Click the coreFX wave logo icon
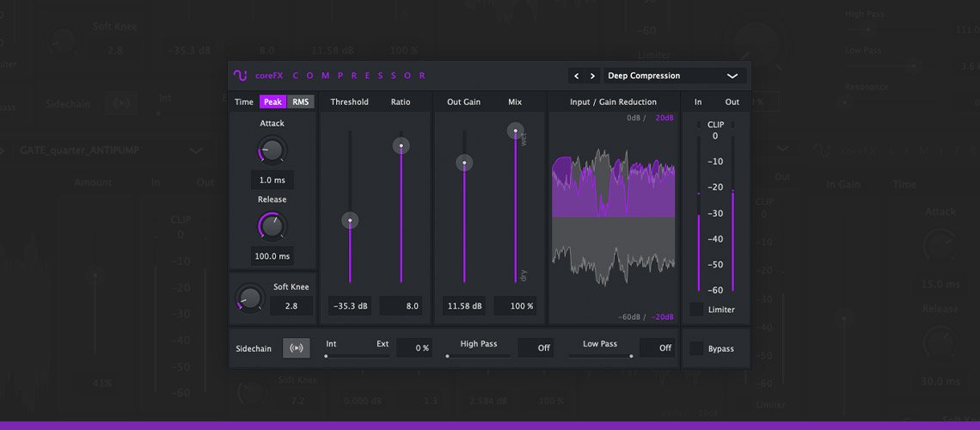980x430 pixels. pos(241,76)
